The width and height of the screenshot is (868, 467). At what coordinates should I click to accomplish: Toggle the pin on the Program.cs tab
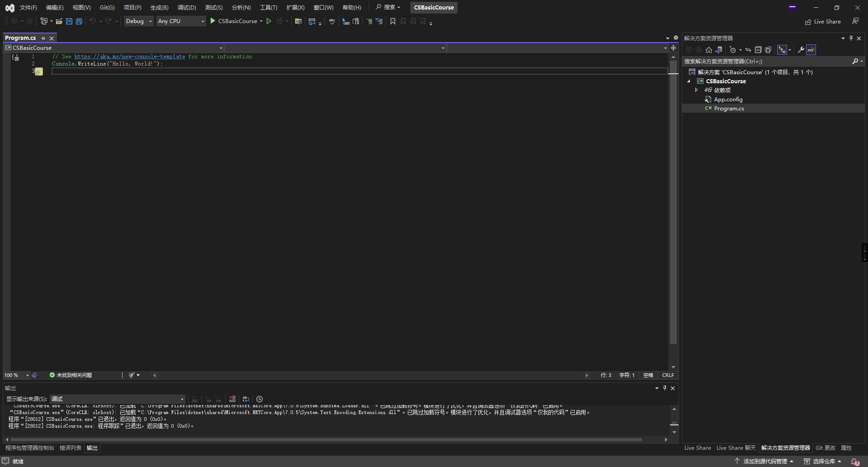tap(43, 38)
